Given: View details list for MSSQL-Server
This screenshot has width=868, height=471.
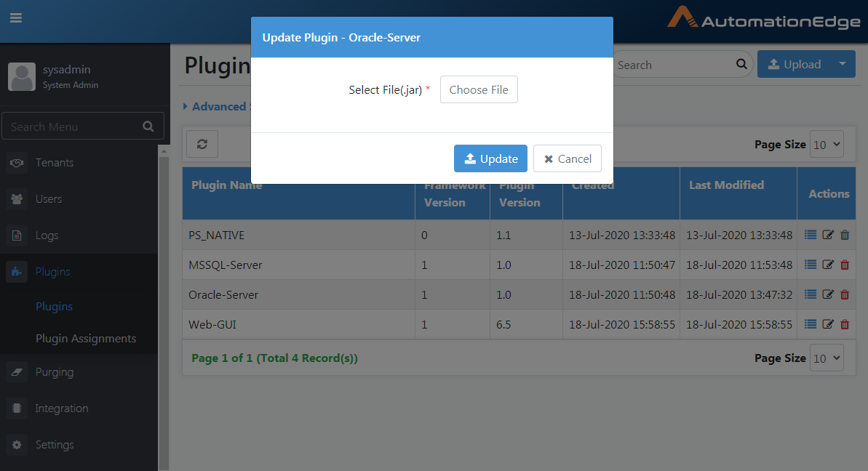Looking at the screenshot, I should (811, 265).
